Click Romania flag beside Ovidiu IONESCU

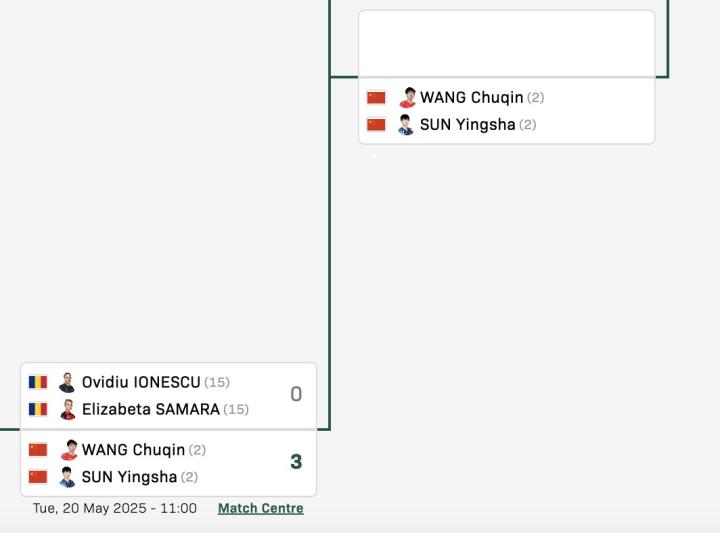[x=38, y=382]
